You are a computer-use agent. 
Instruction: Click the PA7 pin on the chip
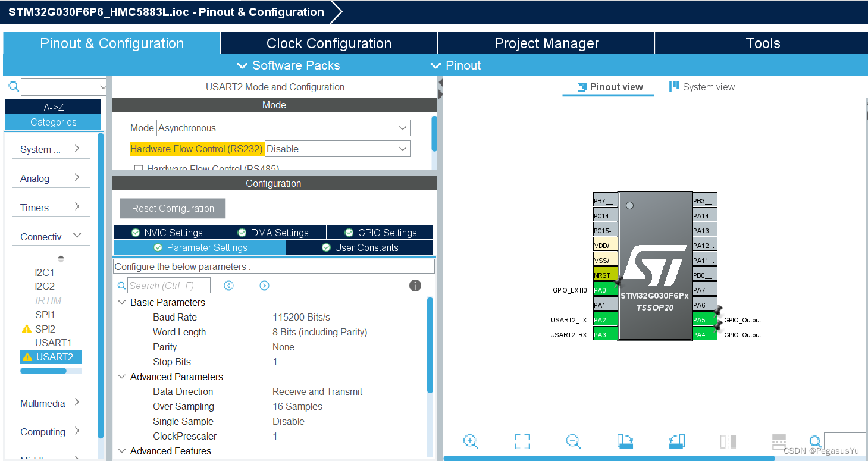click(704, 290)
